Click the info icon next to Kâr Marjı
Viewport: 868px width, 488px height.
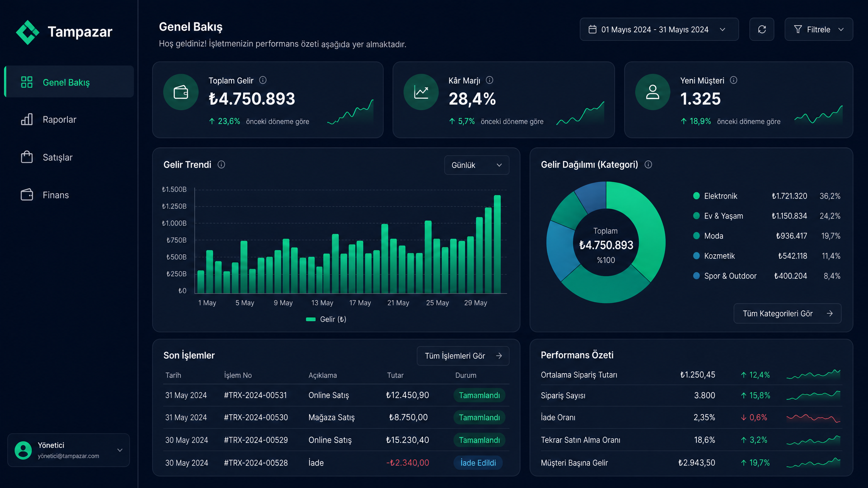click(490, 80)
